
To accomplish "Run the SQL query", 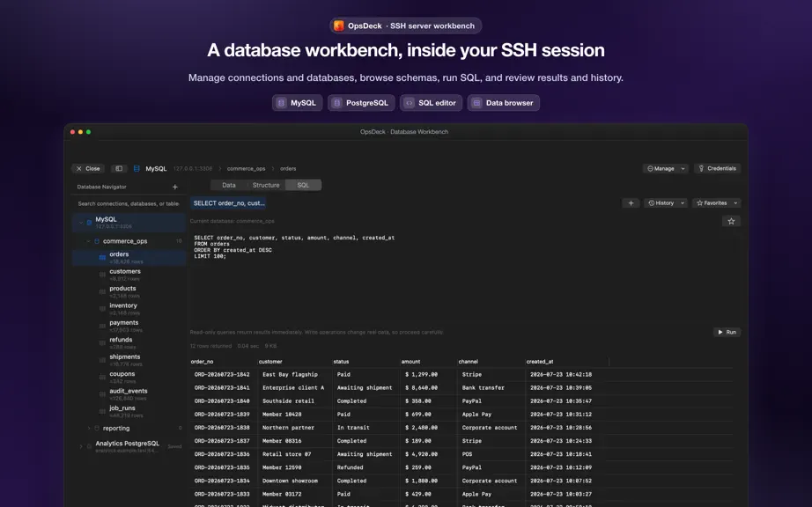I will (x=727, y=332).
